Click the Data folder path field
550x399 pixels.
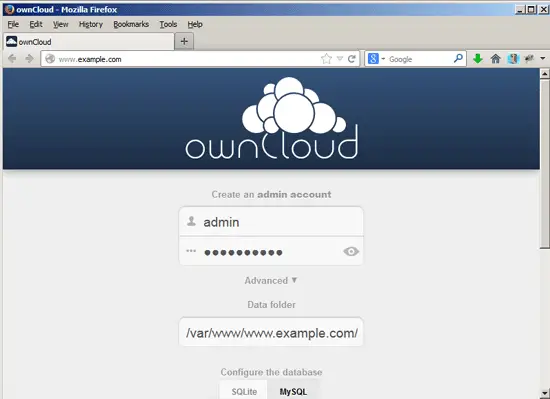(271, 332)
